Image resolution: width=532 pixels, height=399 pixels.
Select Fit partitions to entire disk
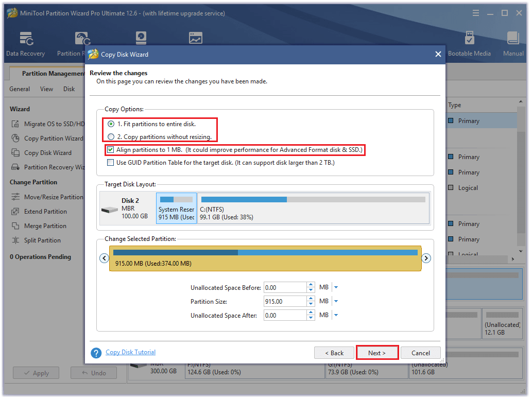[x=111, y=124]
